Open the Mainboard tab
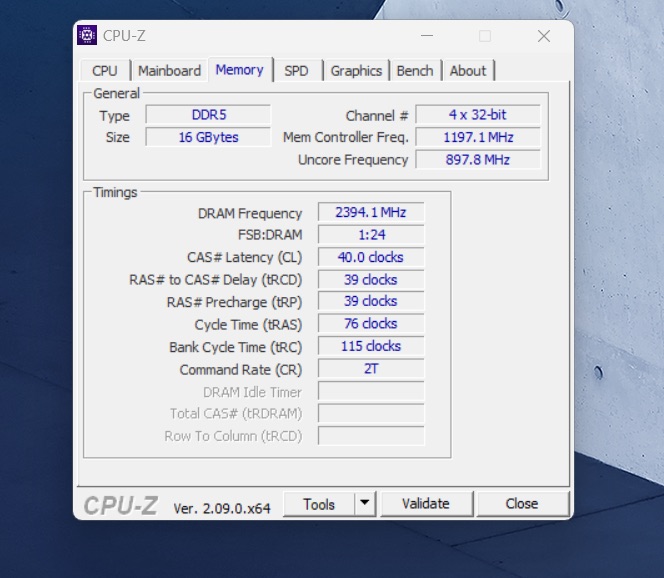Viewport: 664px width, 578px height. tap(169, 71)
